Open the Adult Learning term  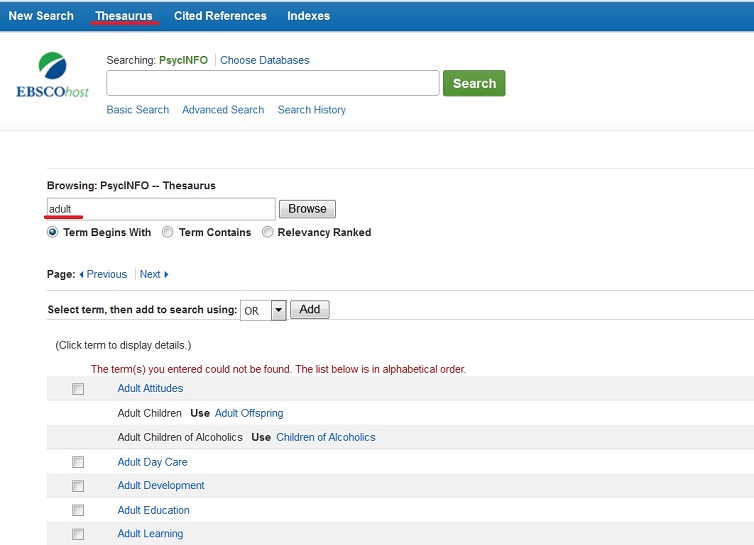pos(151,533)
